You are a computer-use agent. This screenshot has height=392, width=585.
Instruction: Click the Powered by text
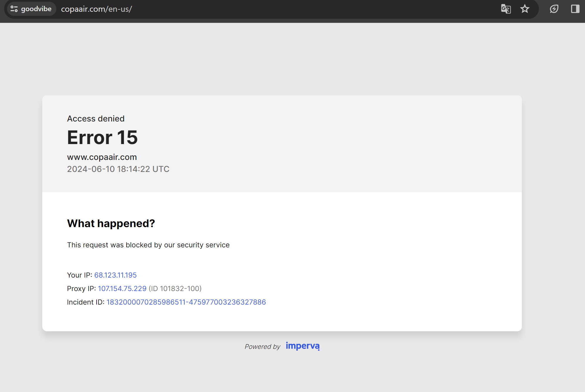click(262, 347)
